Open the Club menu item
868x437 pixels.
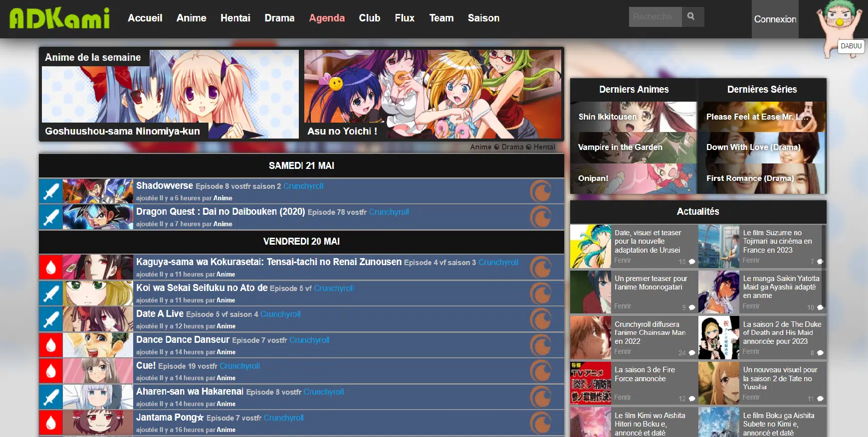[x=370, y=18]
